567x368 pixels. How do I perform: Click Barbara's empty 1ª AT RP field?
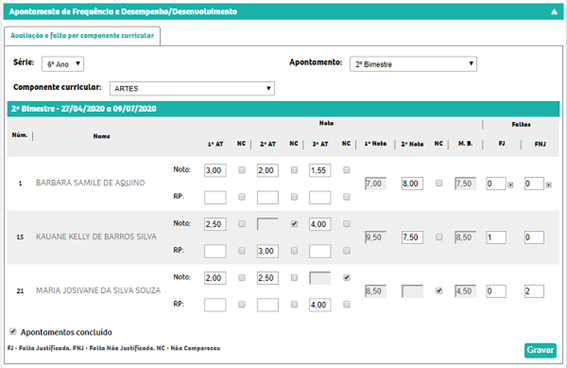(215, 197)
